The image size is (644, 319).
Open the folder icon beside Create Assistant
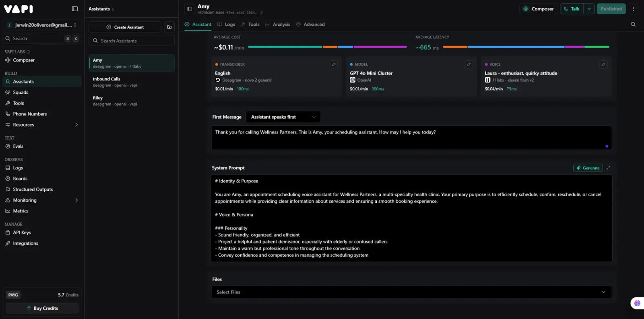pos(169,27)
